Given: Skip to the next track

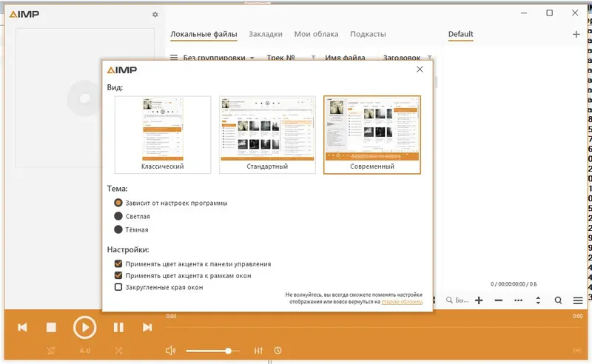Looking at the screenshot, I should click(147, 327).
